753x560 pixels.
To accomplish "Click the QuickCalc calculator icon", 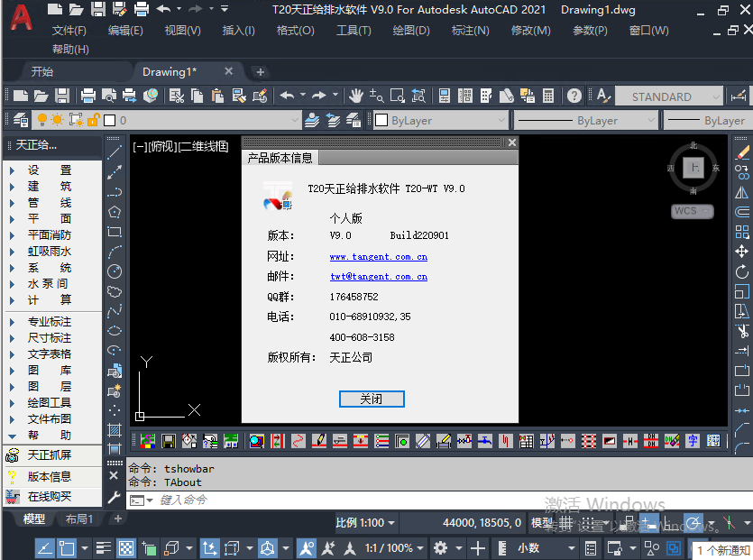I will click(548, 96).
